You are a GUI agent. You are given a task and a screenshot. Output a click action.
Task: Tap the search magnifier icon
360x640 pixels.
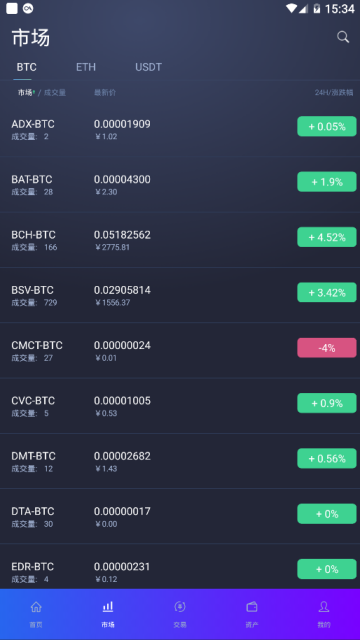(343, 37)
